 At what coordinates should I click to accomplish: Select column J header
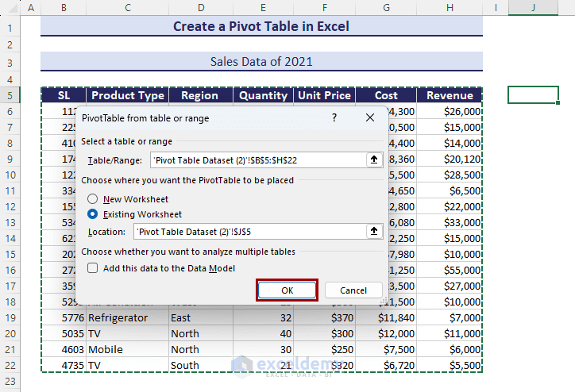(533, 8)
